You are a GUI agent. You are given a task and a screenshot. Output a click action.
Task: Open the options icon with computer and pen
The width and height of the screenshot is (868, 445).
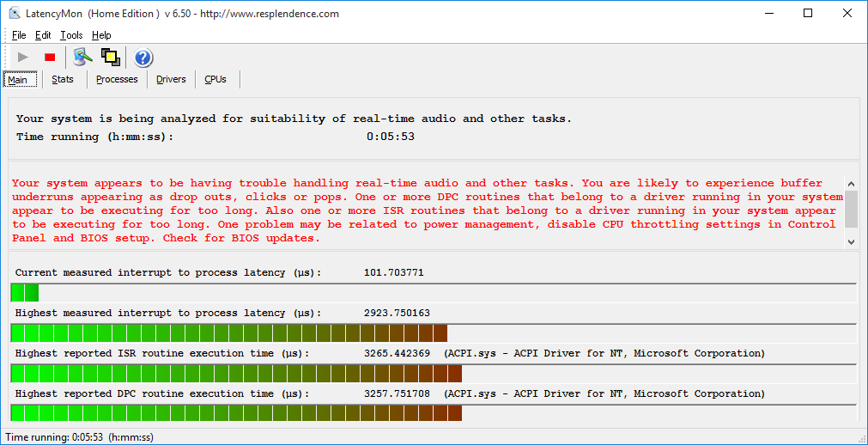[82, 58]
